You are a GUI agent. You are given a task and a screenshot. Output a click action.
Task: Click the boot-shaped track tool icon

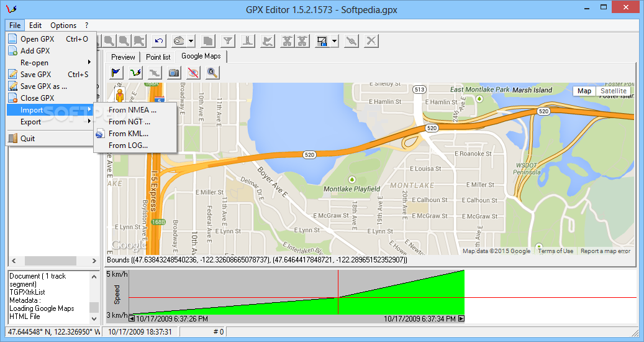click(248, 40)
